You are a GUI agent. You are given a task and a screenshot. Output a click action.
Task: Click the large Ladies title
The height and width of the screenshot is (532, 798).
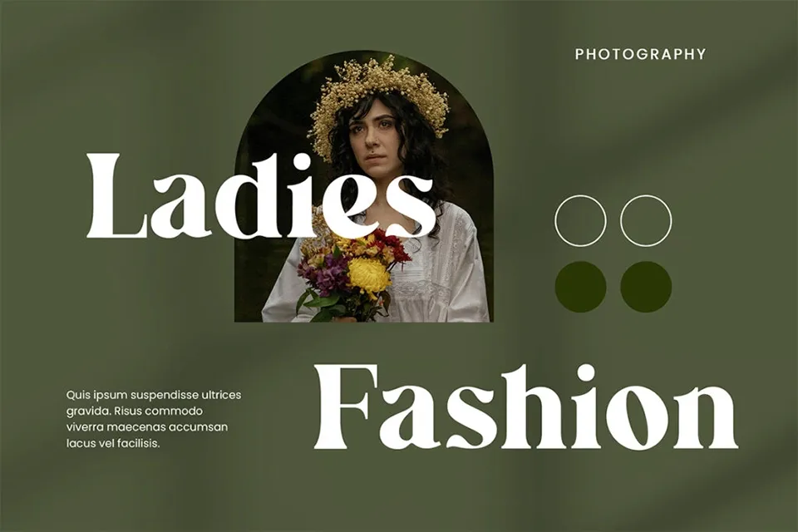point(261,196)
